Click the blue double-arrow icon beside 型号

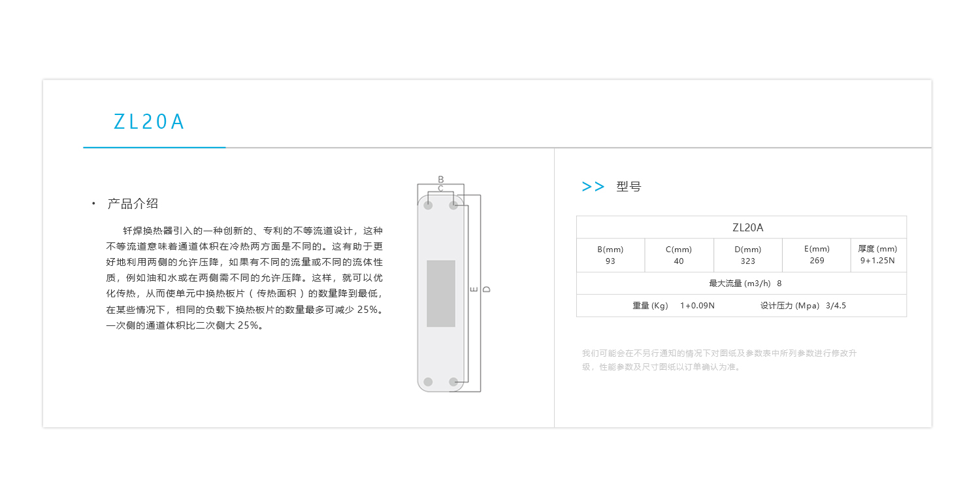pos(593,187)
